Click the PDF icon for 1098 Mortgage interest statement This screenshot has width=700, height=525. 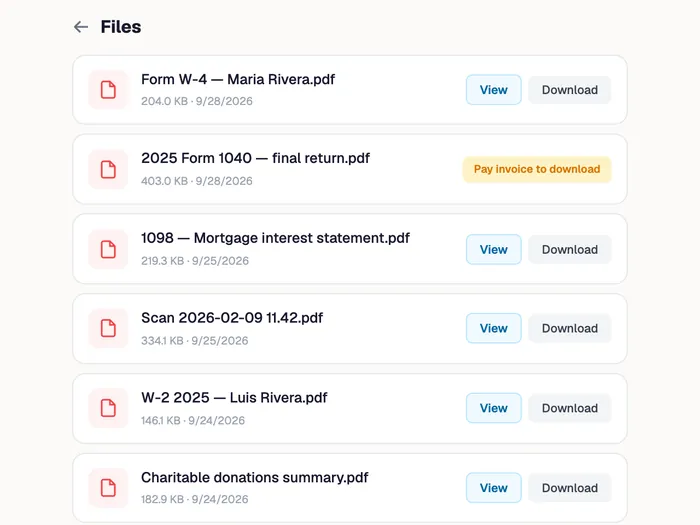click(108, 249)
